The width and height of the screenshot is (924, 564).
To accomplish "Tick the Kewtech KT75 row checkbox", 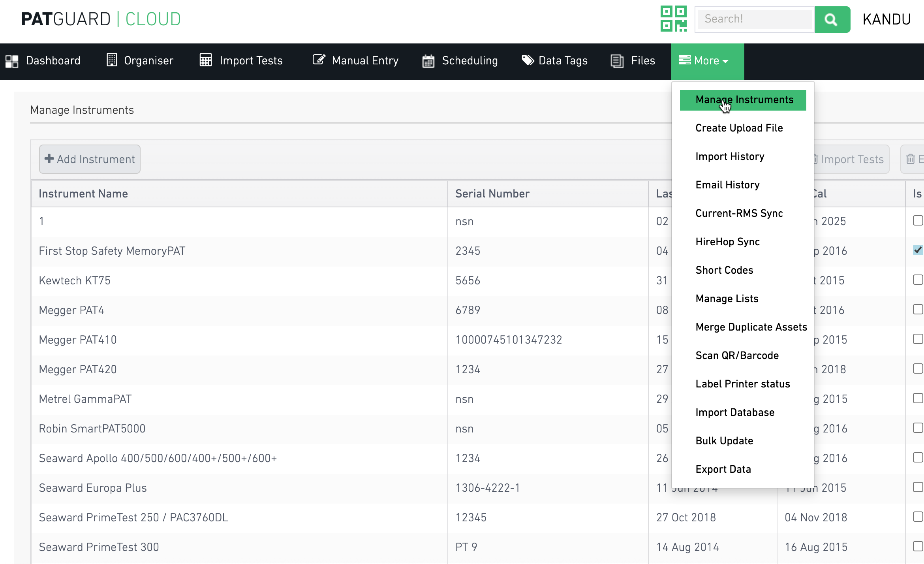I will pyautogui.click(x=918, y=280).
